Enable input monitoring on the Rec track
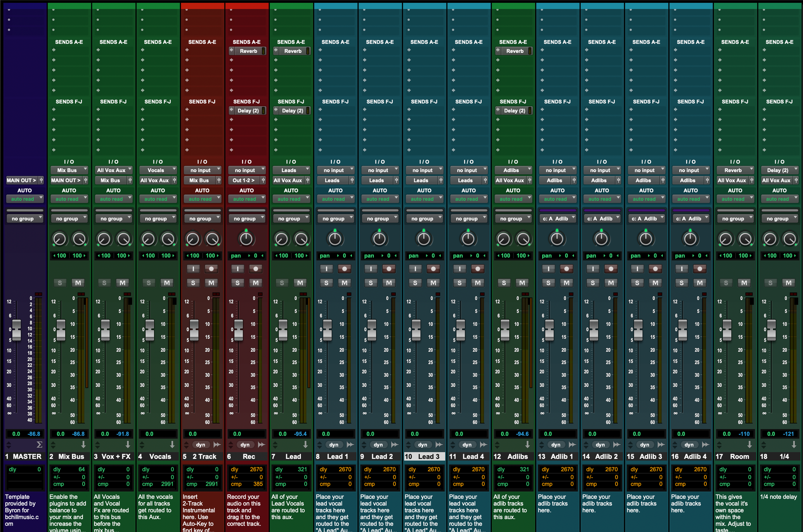Image resolution: width=803 pixels, height=532 pixels. point(237,269)
